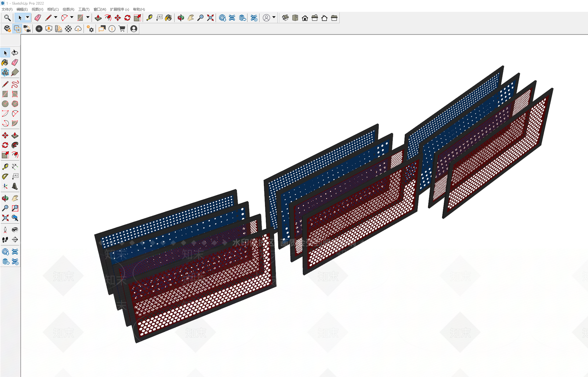The height and width of the screenshot is (377, 588).
Task: Switch to the Front view
Action: tap(305, 18)
